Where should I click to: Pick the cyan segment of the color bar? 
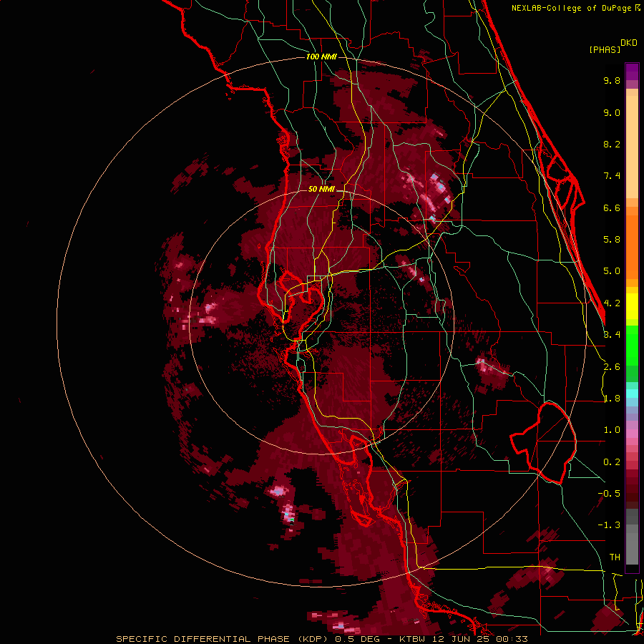pos(632,394)
